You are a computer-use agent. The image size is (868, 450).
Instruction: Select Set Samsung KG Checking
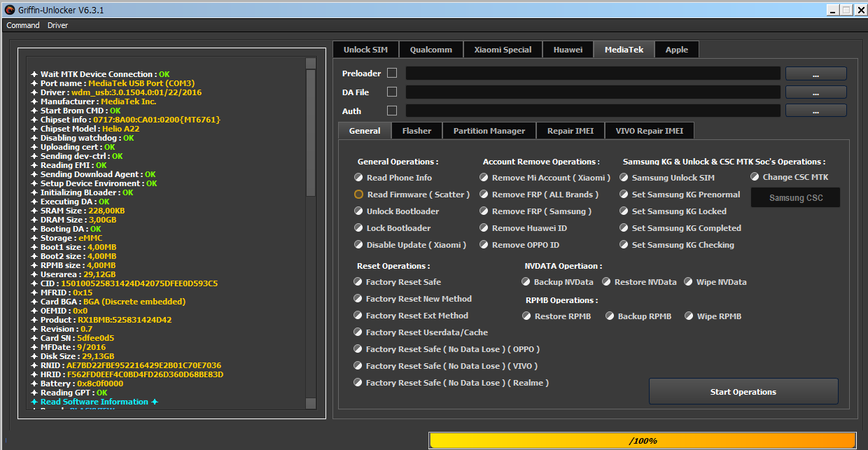[677, 245]
